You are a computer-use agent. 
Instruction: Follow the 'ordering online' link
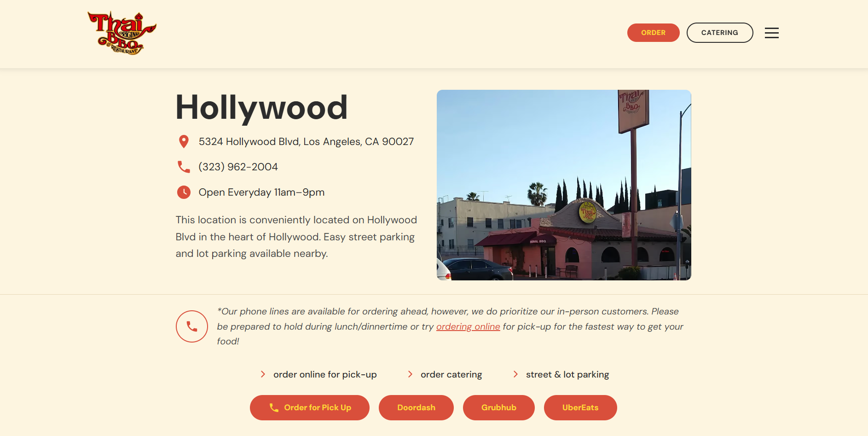coord(468,326)
